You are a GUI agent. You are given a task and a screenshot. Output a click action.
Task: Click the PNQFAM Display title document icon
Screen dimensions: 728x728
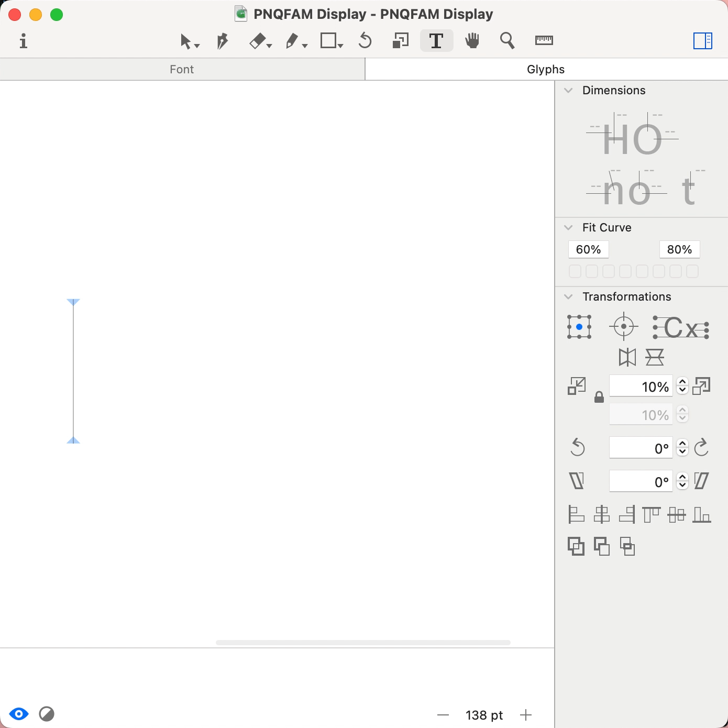pyautogui.click(x=241, y=14)
